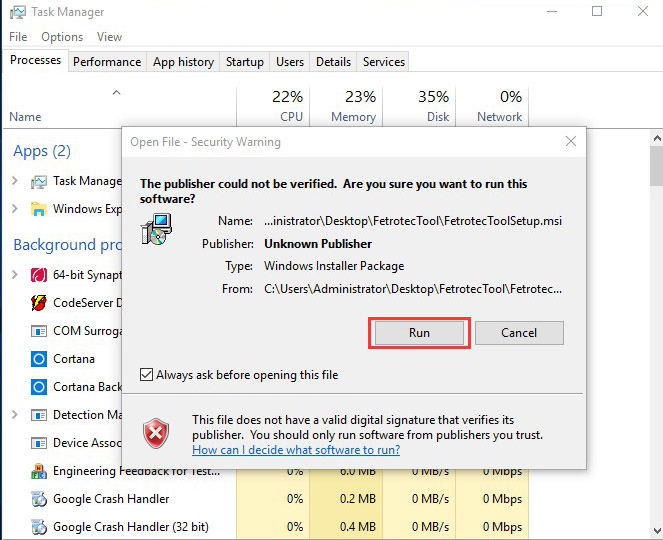This screenshot has height=540, width=663.
Task: Expand the Detection Manager process entry
Action: point(15,415)
